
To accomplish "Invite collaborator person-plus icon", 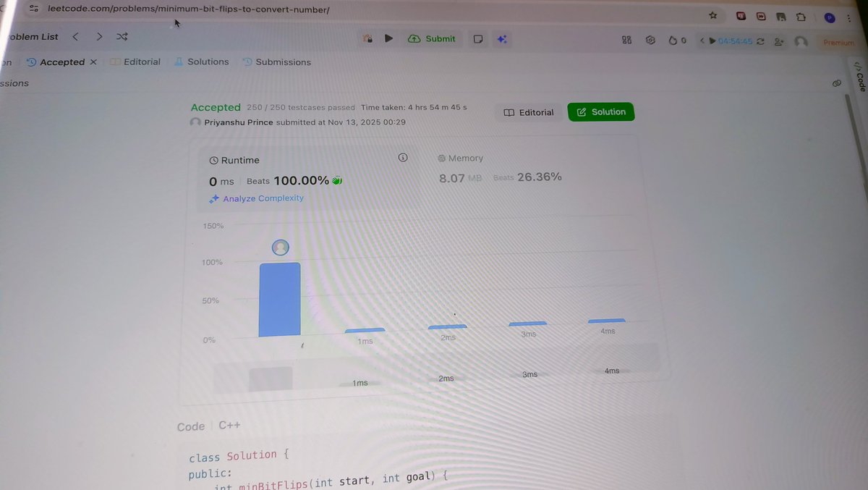I will [778, 42].
